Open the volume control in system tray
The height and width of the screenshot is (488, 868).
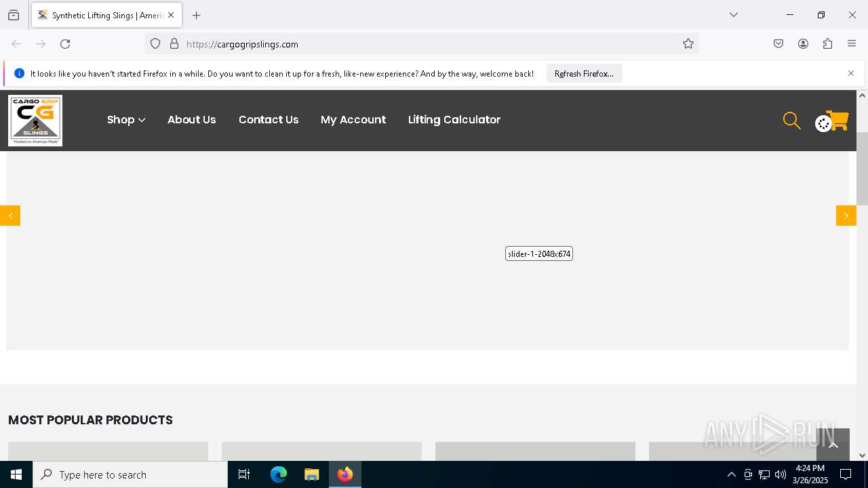pos(781,474)
